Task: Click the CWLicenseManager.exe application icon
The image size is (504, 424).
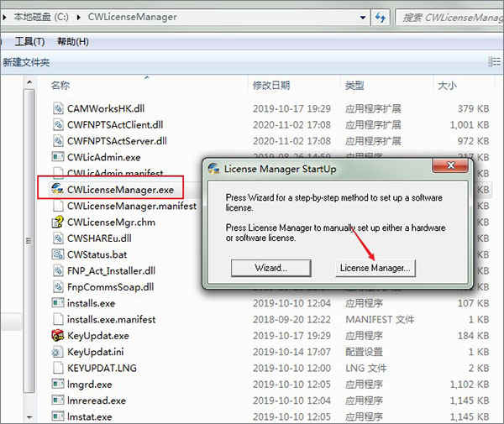Action: 57,189
